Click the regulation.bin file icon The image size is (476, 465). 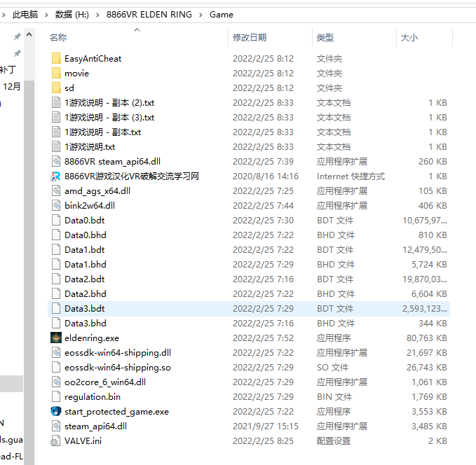click(x=56, y=396)
